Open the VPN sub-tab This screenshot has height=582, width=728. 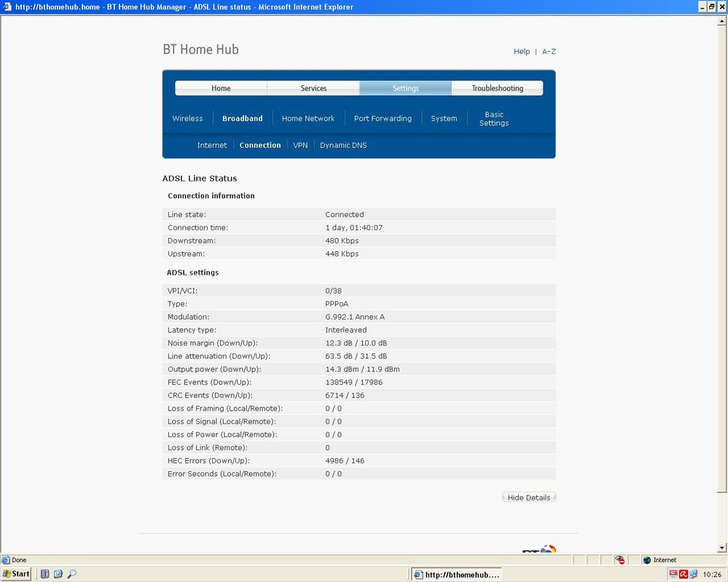coord(300,145)
